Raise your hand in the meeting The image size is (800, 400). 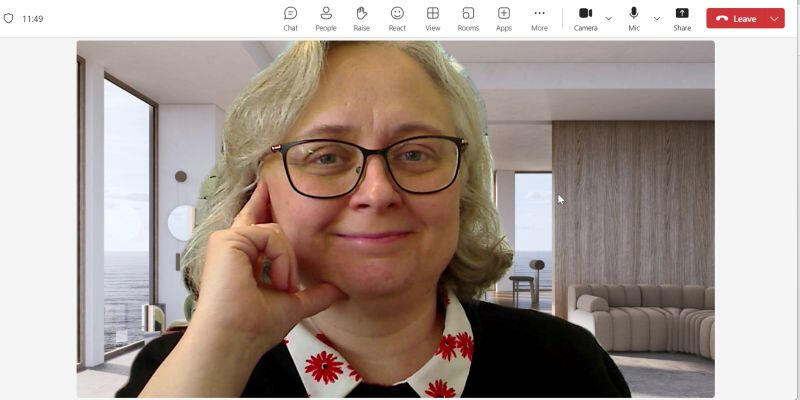click(361, 19)
